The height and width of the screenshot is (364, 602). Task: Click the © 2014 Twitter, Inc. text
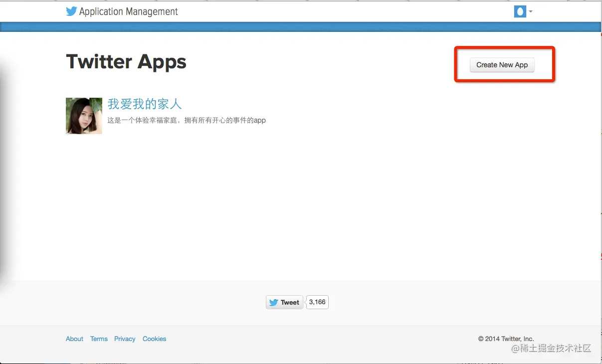pyautogui.click(x=506, y=339)
